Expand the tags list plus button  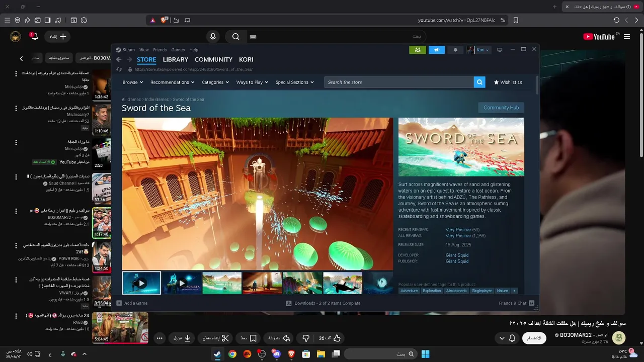pyautogui.click(x=514, y=291)
